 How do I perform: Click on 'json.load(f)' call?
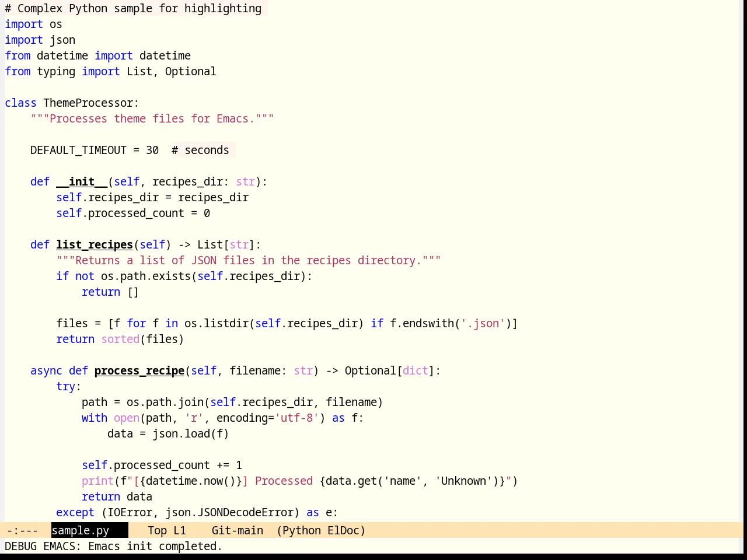[191, 433]
